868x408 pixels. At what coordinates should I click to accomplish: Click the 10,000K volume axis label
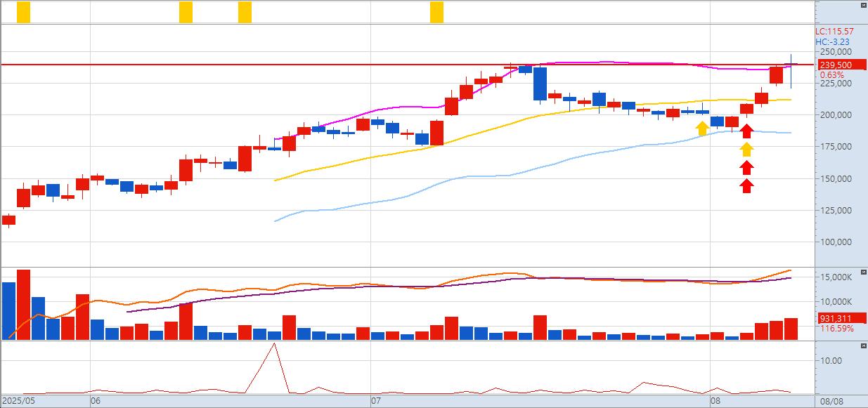click(836, 302)
